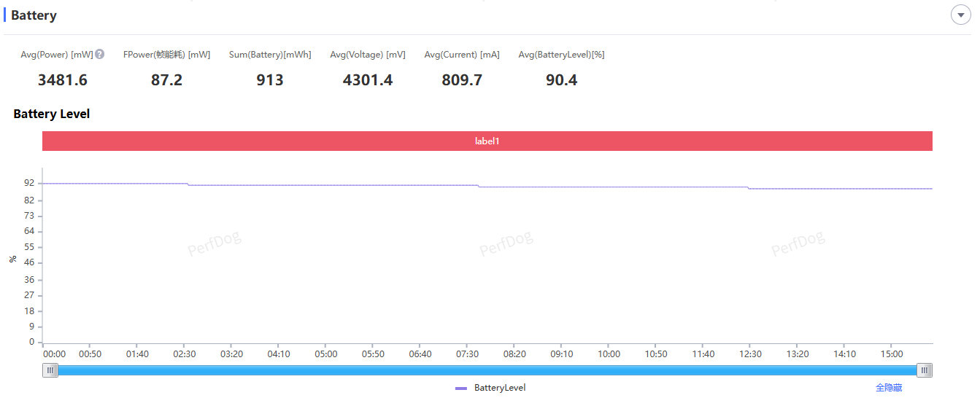This screenshot has height=406, width=980.
Task: Click the right handle of the time range slider
Action: click(x=925, y=370)
